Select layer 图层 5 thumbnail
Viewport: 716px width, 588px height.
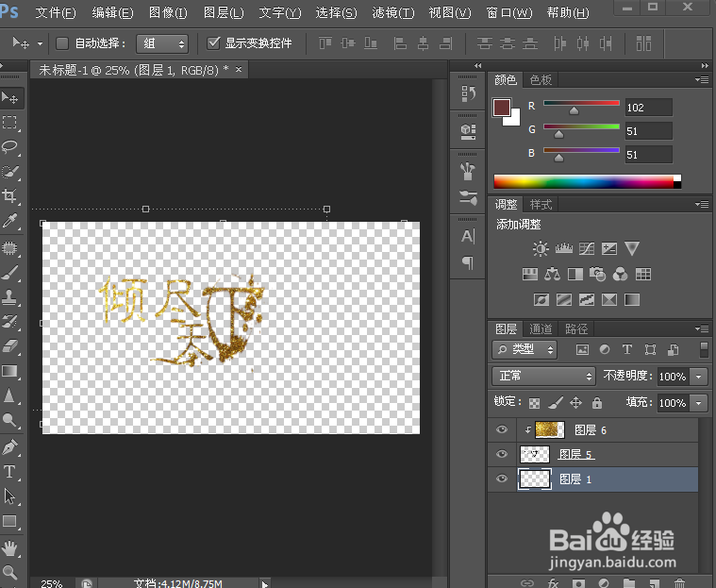pyautogui.click(x=535, y=454)
